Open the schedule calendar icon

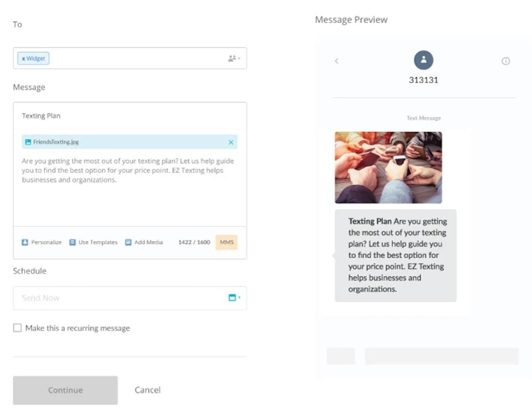click(233, 298)
